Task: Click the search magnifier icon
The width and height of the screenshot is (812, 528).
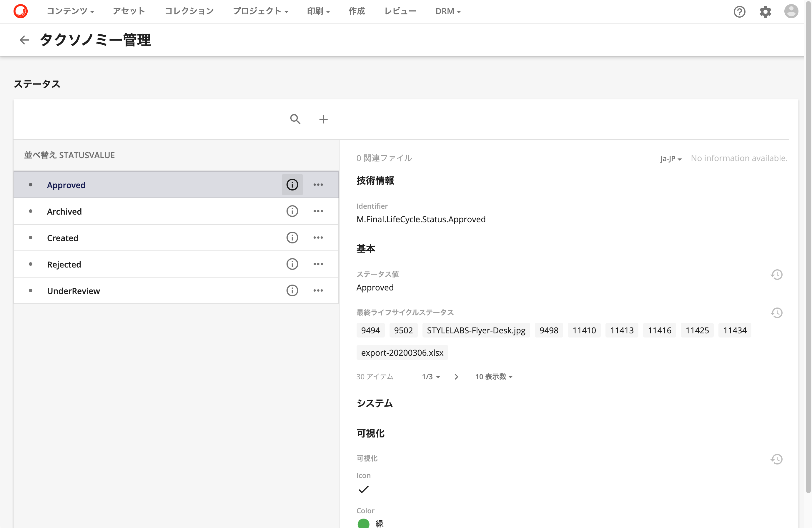Action: 295,119
